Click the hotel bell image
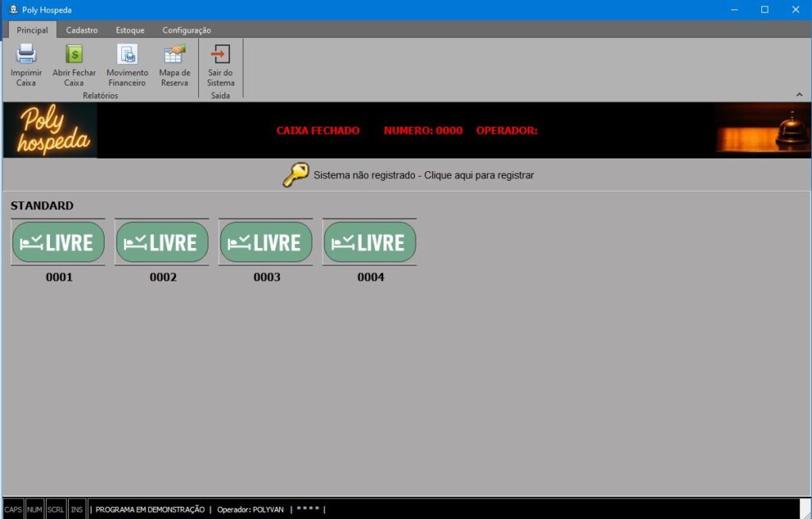This screenshot has width=812, height=519. click(x=790, y=128)
